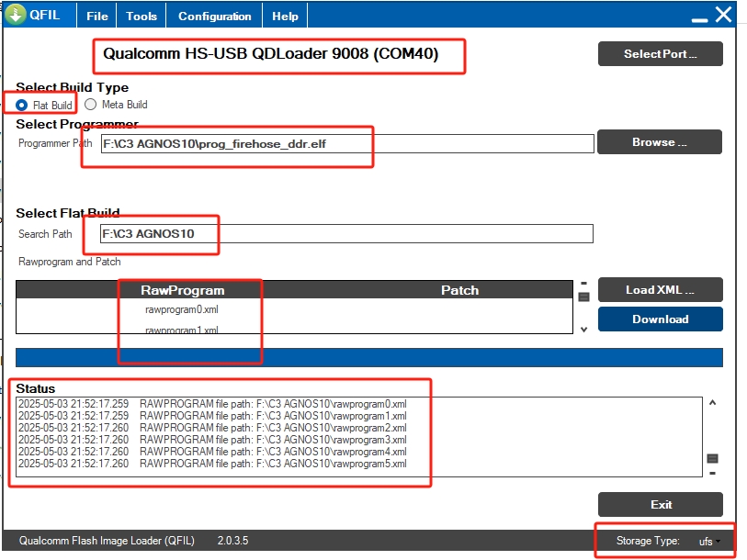Screen dimensions: 747x560
Task: Click the rawprogram list scroll up marker
Action: (x=584, y=284)
